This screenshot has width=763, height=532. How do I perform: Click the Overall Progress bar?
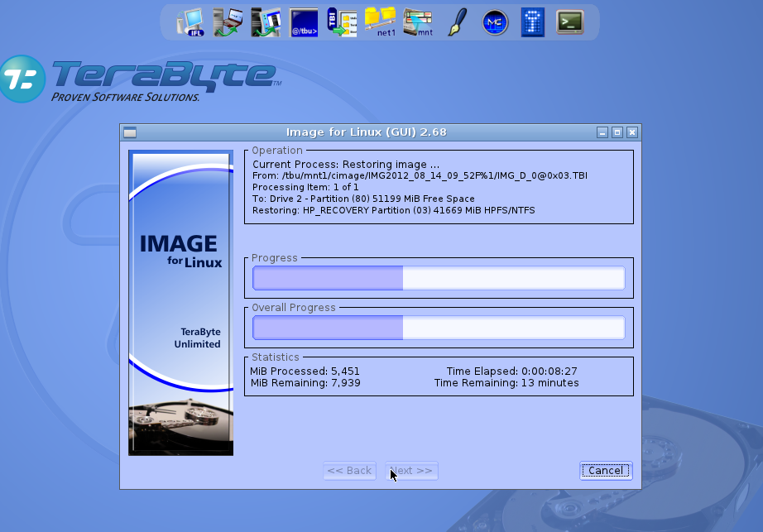(439, 328)
